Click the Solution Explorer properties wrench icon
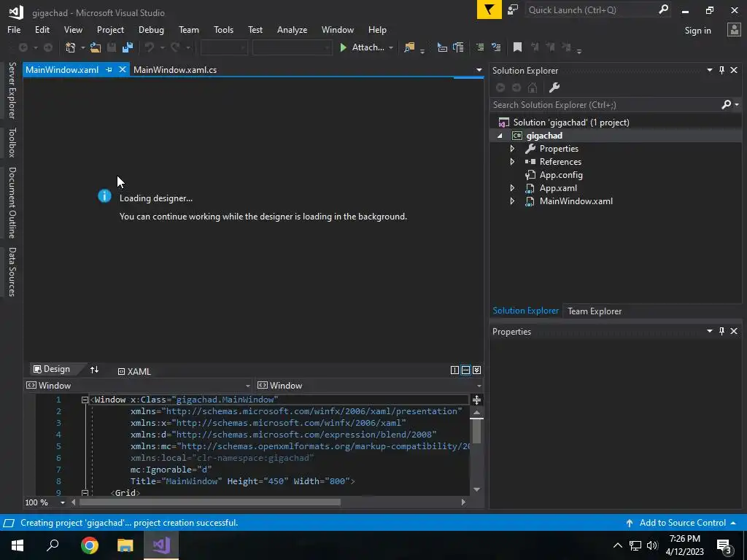Image resolution: width=747 pixels, height=560 pixels. (x=554, y=87)
